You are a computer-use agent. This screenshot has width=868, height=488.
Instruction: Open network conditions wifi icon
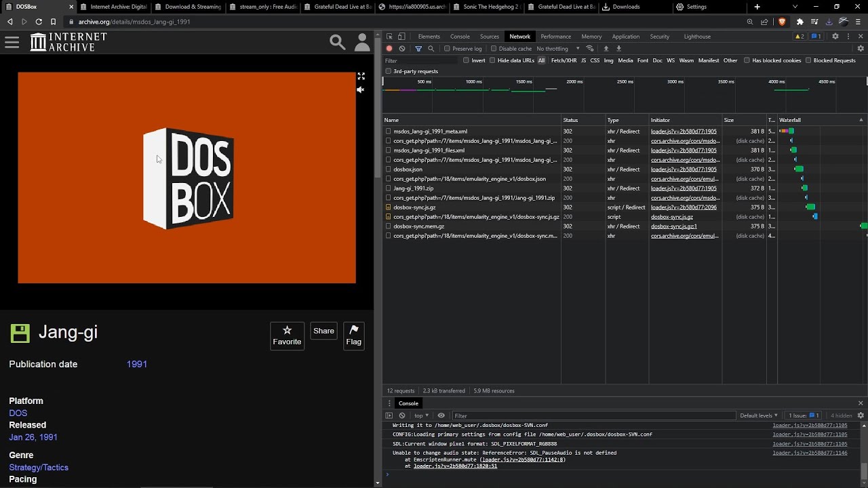(x=590, y=49)
